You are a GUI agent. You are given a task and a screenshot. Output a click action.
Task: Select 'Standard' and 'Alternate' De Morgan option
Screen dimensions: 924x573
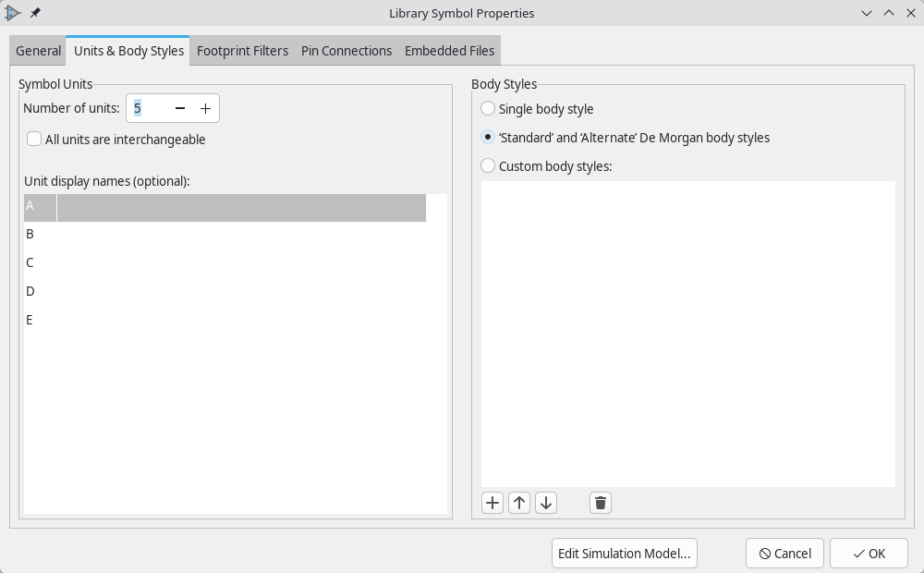(488, 138)
